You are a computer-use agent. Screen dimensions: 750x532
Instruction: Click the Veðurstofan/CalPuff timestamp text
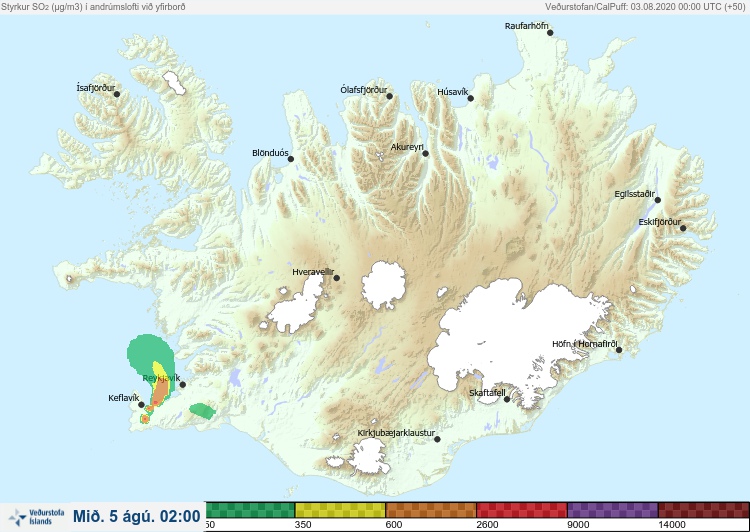645,7
